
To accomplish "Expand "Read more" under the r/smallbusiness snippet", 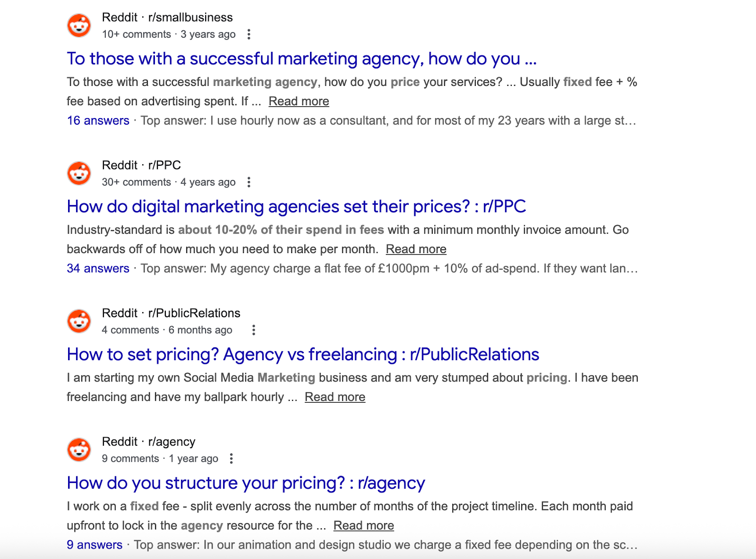I will [298, 101].
